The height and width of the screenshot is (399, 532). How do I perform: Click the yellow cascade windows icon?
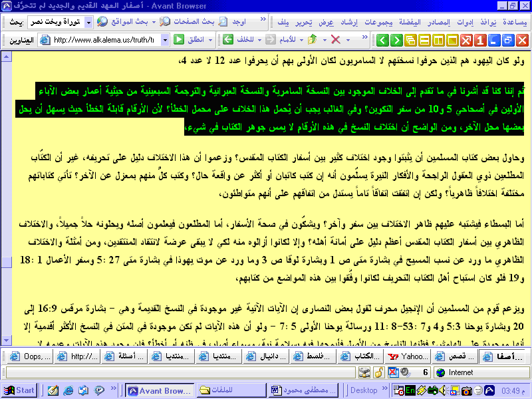pos(410,40)
